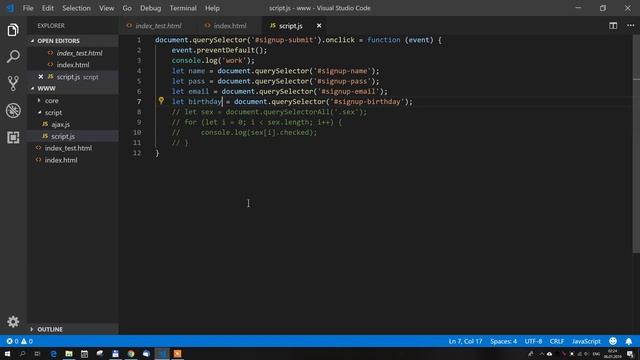
Task: Split the editor to the right
Action: click(613, 25)
